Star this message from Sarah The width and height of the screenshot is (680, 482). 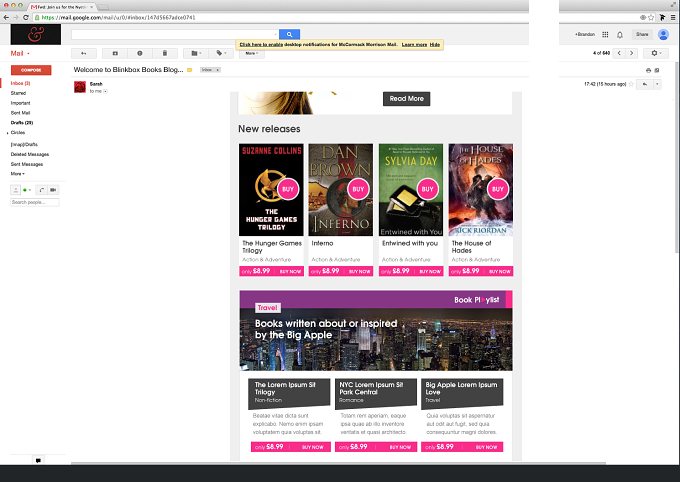coord(631,84)
